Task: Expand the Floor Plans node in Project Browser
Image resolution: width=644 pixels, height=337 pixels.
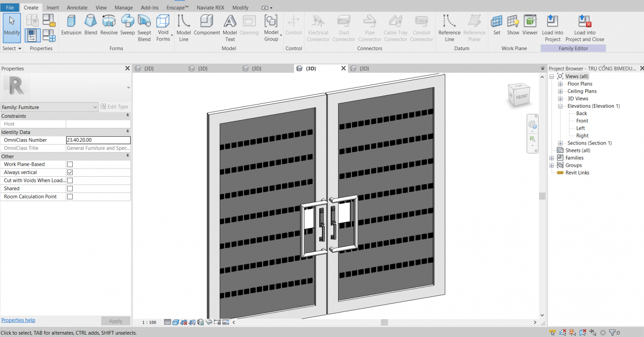Action: click(560, 83)
